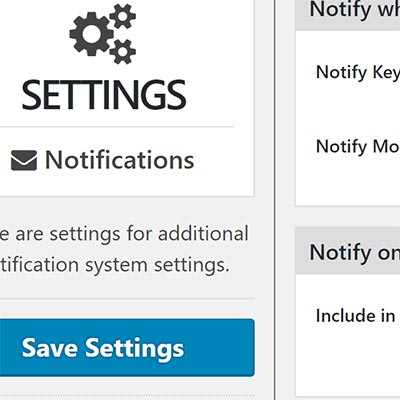Click the 'Include in' setting label
Image resolution: width=400 pixels, height=400 pixels.
coord(355,316)
